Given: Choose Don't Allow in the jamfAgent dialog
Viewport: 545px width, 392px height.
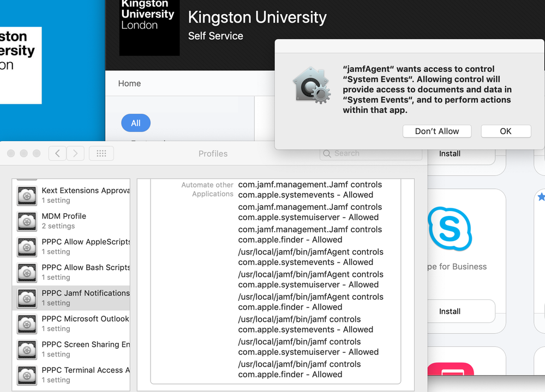Looking at the screenshot, I should click(437, 131).
